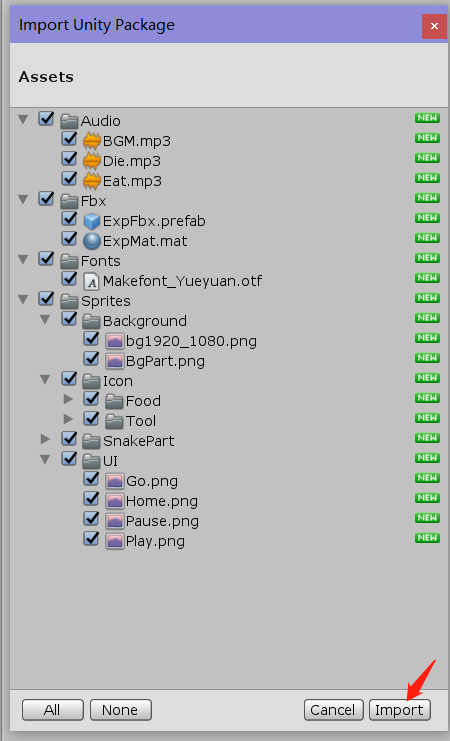Uncheck the Pause.png checkbox
This screenshot has height=741, width=450.
tap(91, 518)
